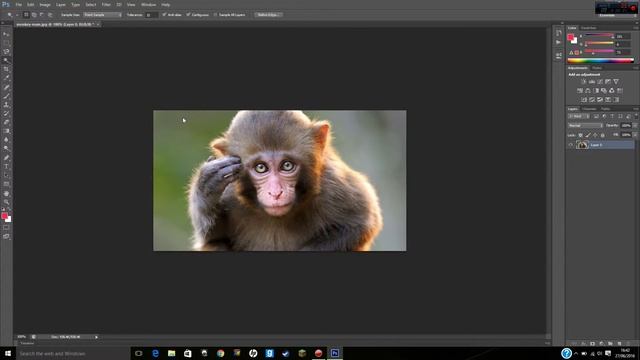This screenshot has height=360, width=640.
Task: Select the Spot Healing Brush tool
Action: 6,87
